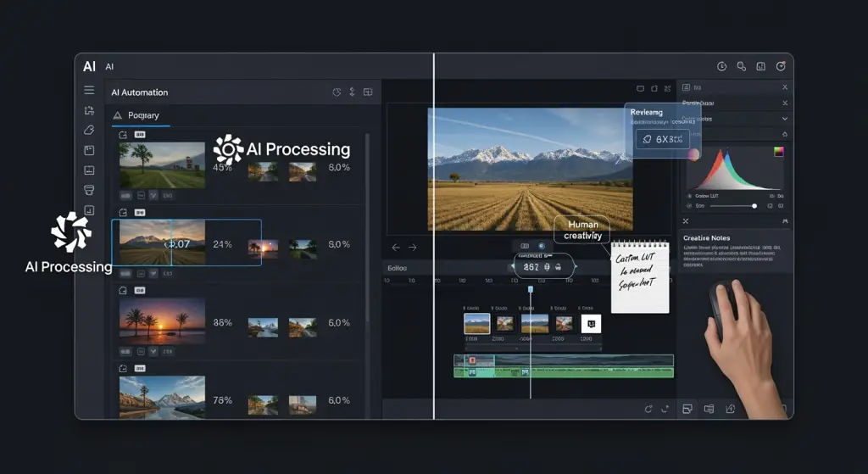Image resolution: width=868 pixels, height=474 pixels.
Task: Toggle the blue circular view button below preview
Action: pos(542,246)
